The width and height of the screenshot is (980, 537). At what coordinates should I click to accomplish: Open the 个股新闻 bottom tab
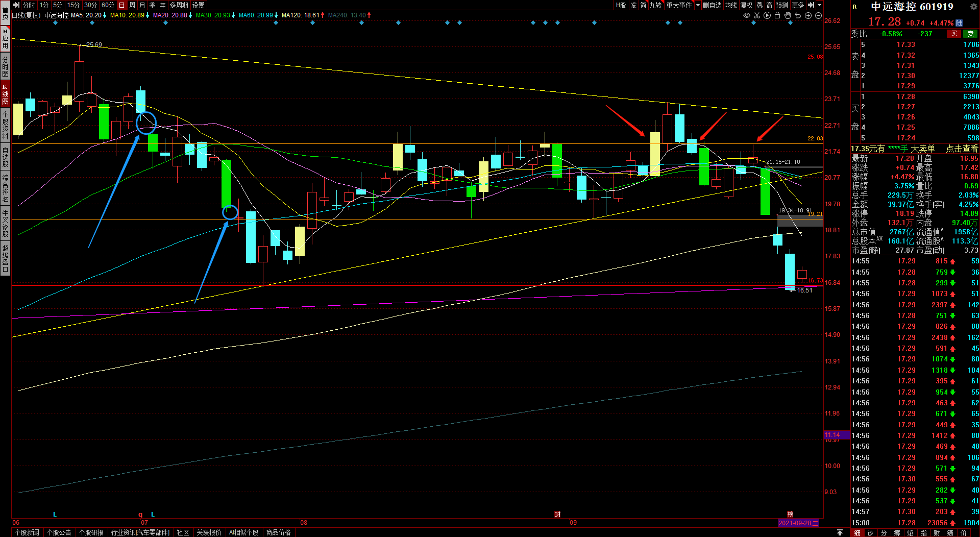27,532
